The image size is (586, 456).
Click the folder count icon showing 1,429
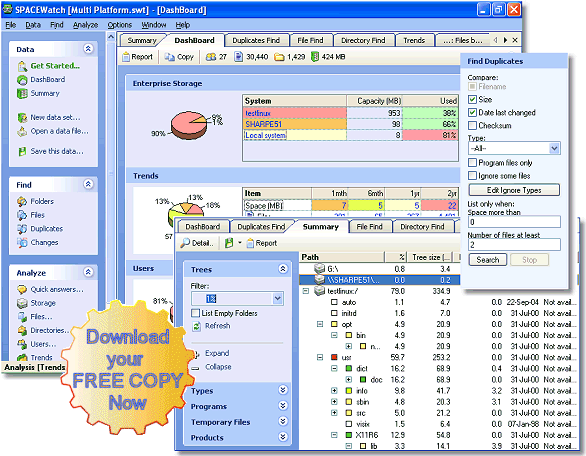279,57
